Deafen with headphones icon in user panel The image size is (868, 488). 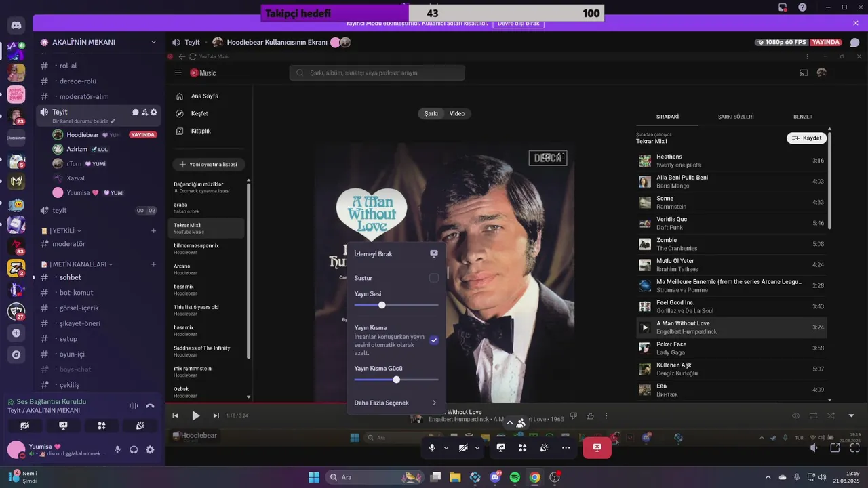134,449
